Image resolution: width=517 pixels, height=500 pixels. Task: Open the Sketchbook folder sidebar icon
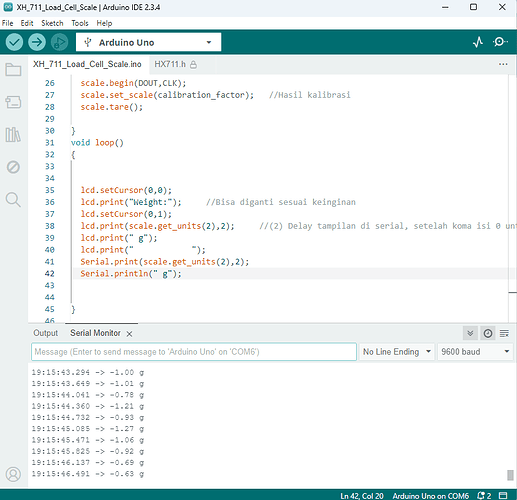click(13, 70)
